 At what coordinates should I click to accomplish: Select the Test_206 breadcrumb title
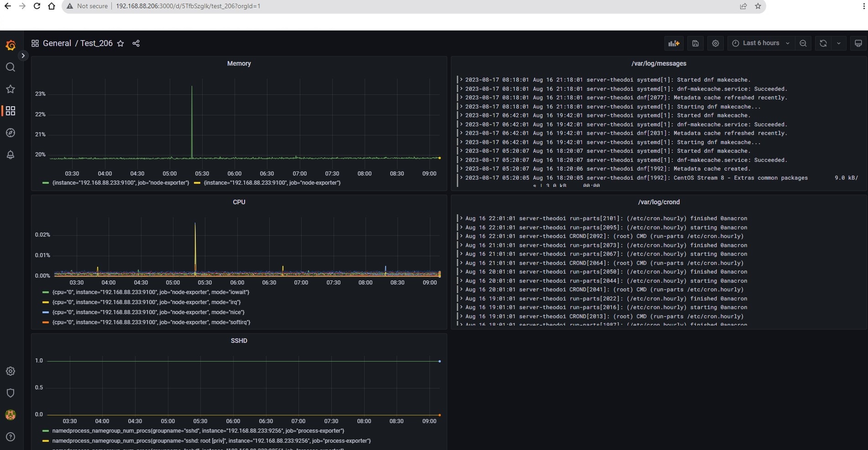96,43
